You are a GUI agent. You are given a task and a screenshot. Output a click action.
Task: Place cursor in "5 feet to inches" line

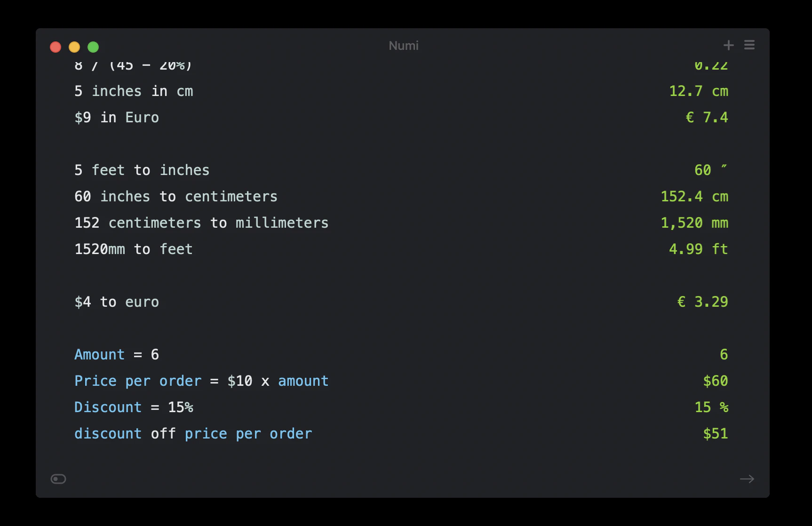pyautogui.click(x=142, y=170)
